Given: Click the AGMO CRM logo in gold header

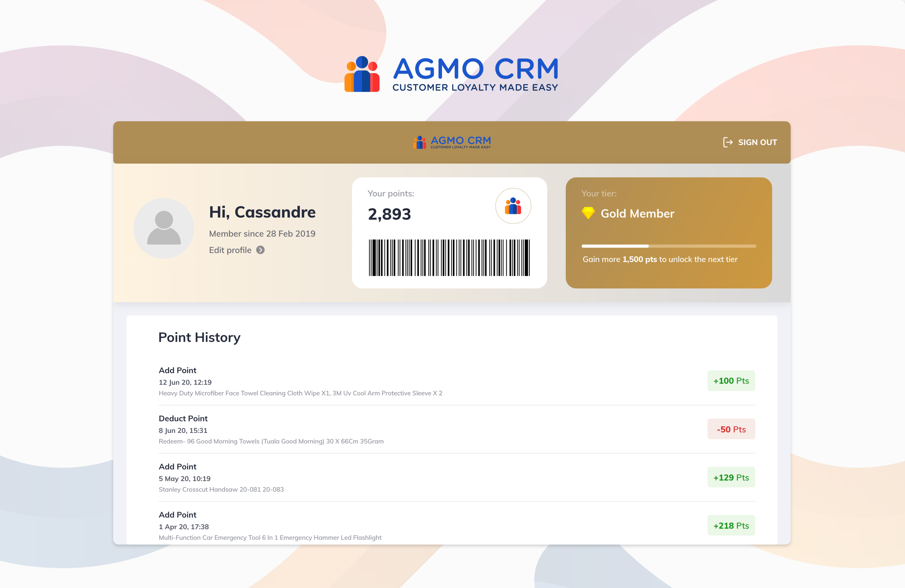Looking at the screenshot, I should pyautogui.click(x=452, y=142).
